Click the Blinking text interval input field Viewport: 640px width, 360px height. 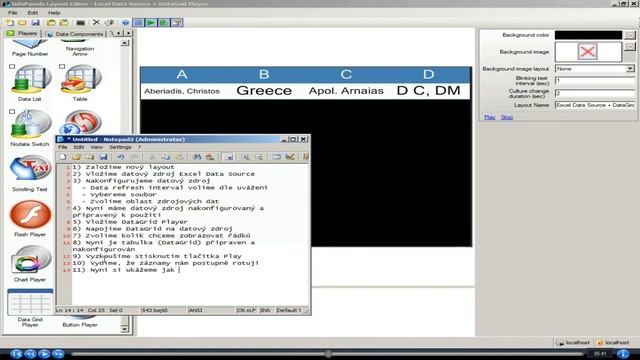tap(595, 81)
